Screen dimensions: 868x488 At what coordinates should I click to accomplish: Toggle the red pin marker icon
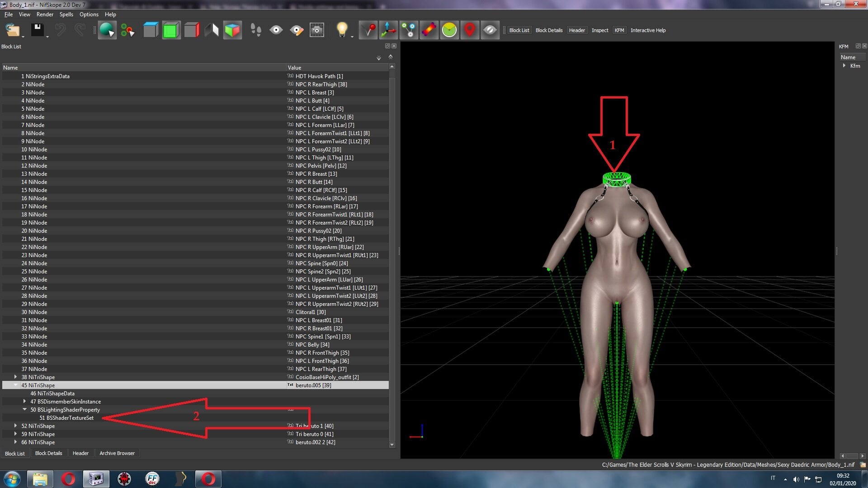click(368, 30)
